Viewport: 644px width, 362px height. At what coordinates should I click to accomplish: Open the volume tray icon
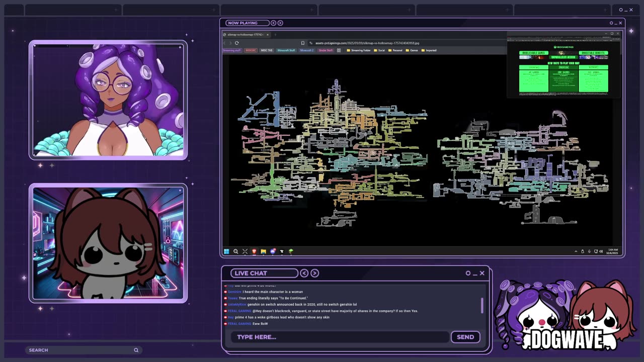(601, 251)
